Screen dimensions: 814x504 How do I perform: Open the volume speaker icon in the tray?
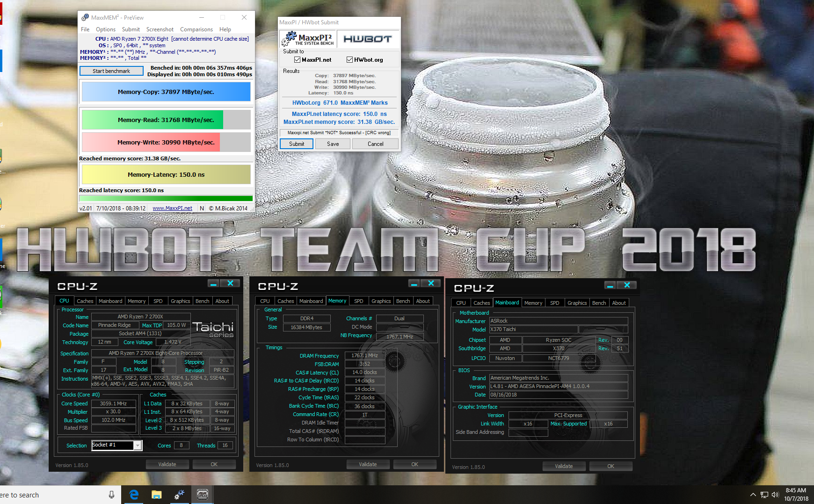pyautogui.click(x=775, y=495)
